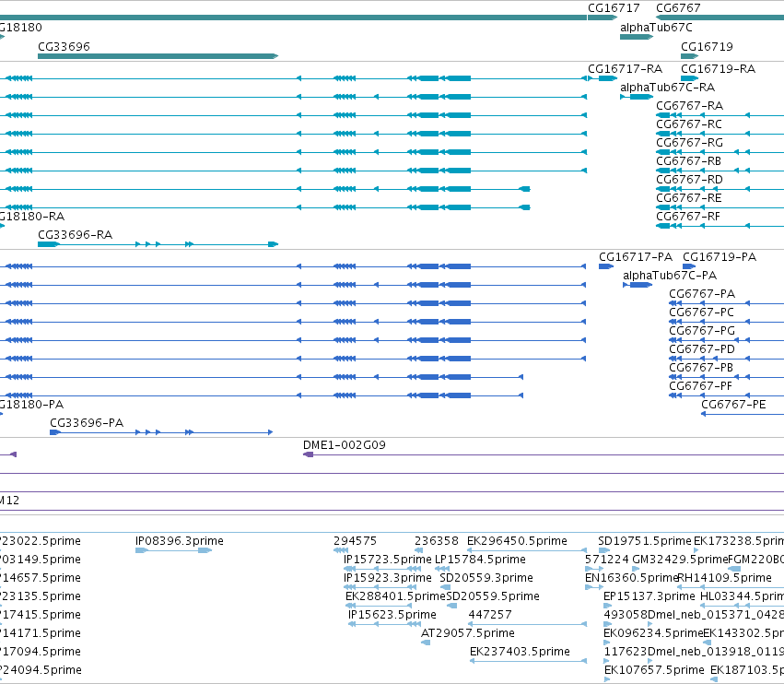Click the 493058 EST label
784x684 pixels.
coord(626,615)
